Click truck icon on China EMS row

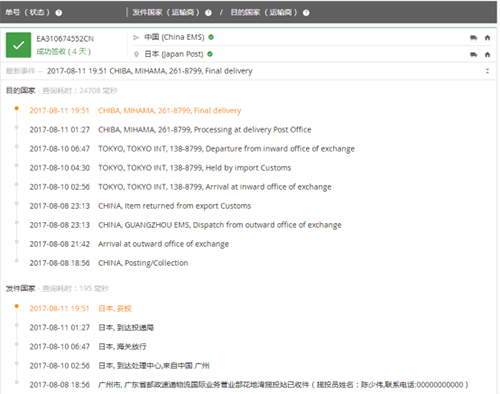click(473, 38)
